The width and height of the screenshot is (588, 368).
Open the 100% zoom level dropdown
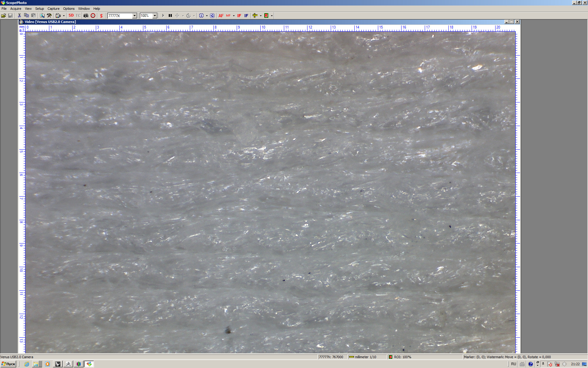click(155, 16)
